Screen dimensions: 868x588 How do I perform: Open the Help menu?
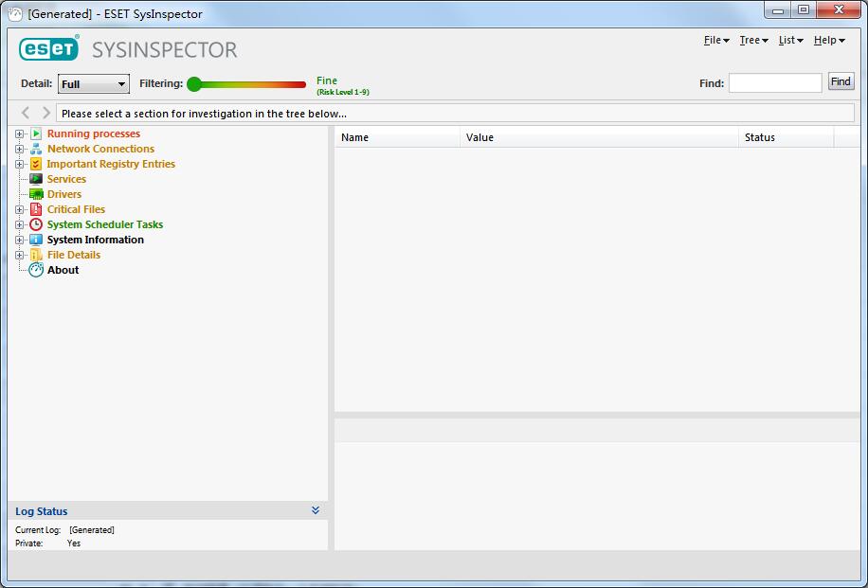[x=828, y=40]
